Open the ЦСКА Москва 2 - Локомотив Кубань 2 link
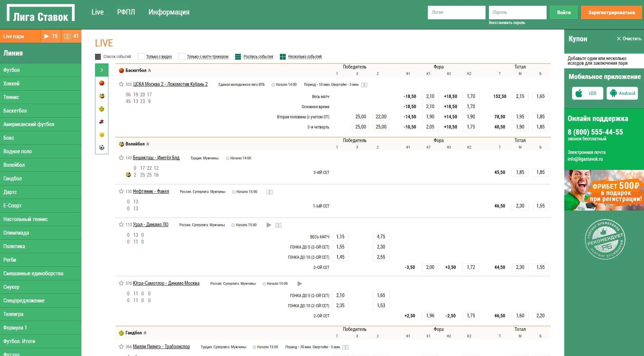 (170, 84)
